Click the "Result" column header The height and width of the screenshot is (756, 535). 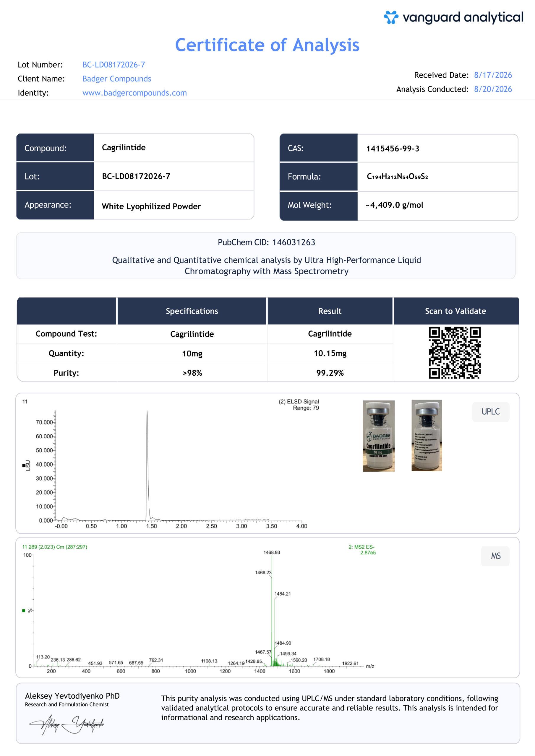tap(330, 311)
